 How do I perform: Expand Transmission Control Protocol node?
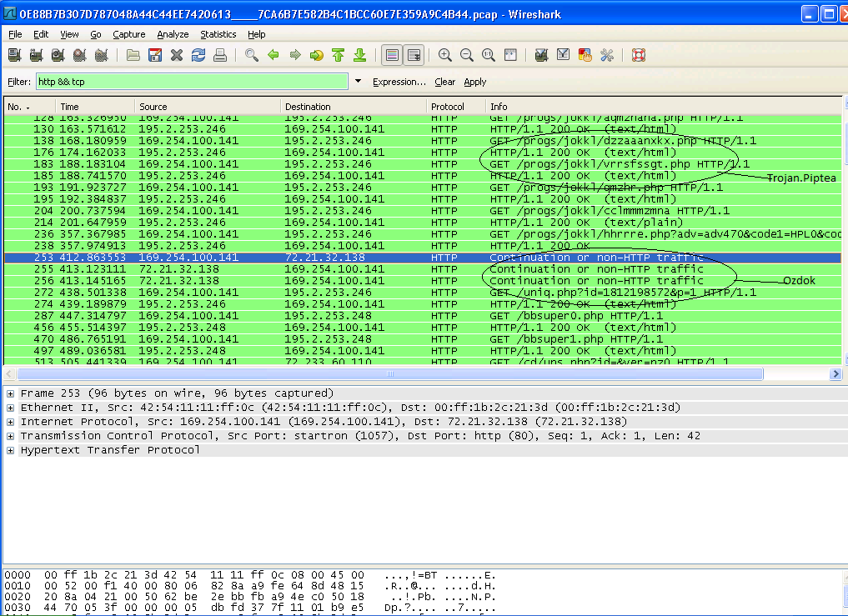tap(10, 436)
